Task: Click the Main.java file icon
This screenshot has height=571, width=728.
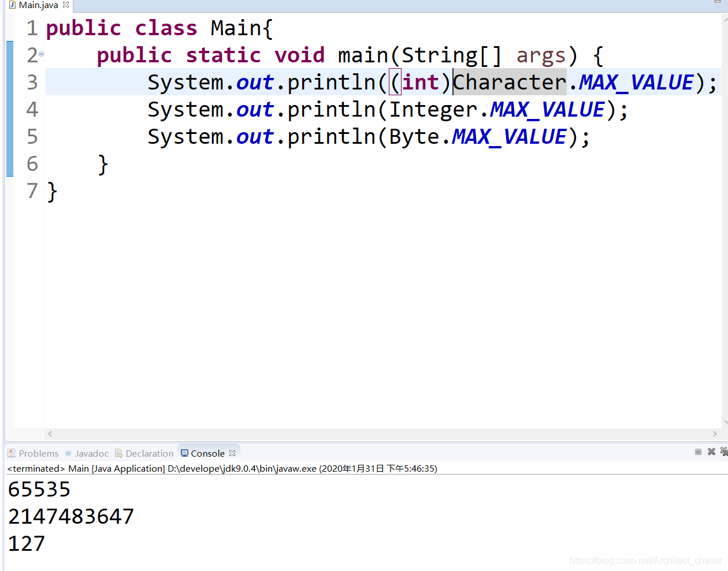Action: click(12, 5)
